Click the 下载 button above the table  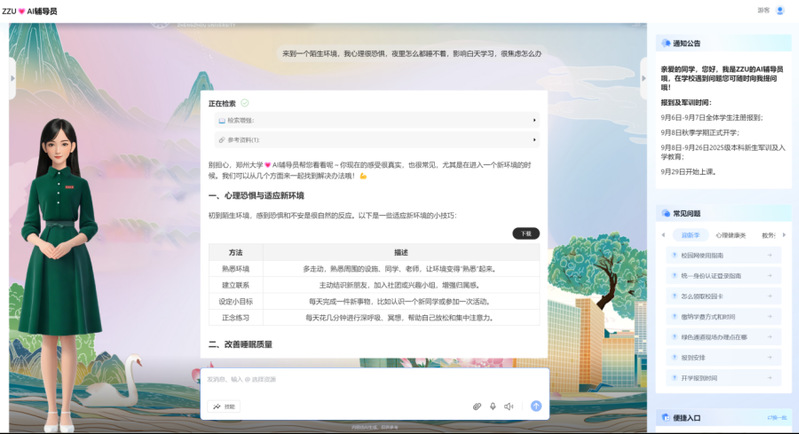pos(525,233)
